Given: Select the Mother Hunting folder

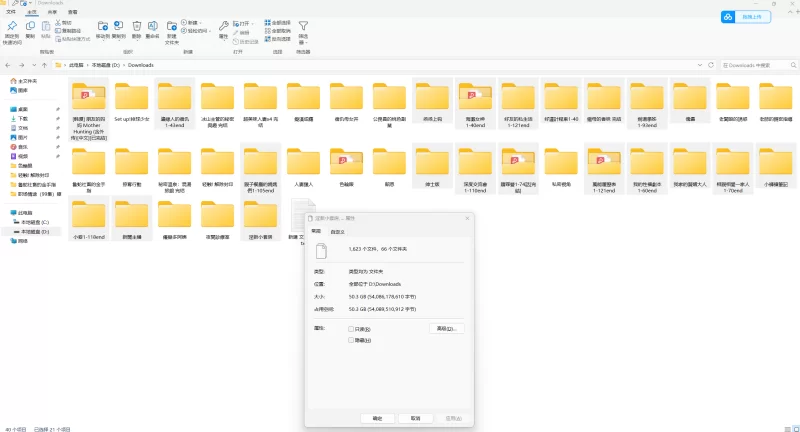Looking at the screenshot, I should [x=89, y=110].
